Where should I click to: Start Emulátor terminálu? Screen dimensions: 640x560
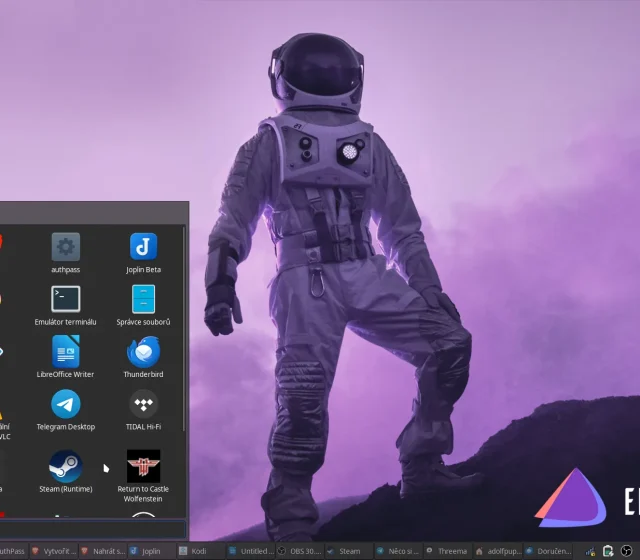[66, 299]
